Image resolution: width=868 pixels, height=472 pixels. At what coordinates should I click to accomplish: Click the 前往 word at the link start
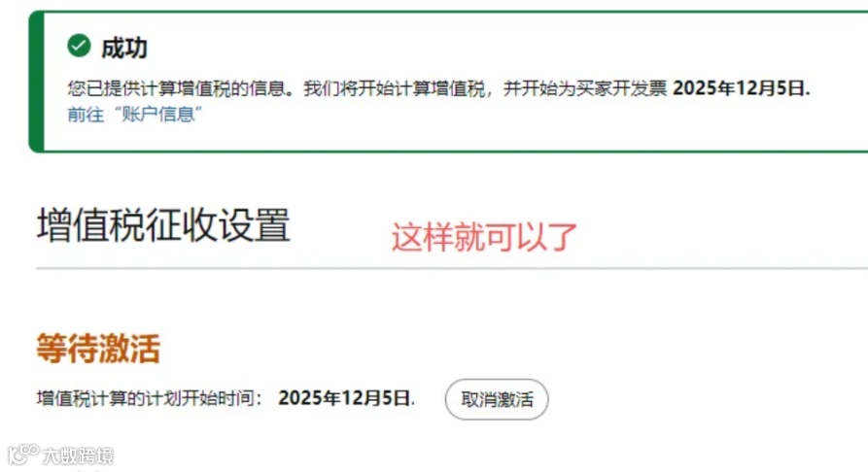coord(86,115)
